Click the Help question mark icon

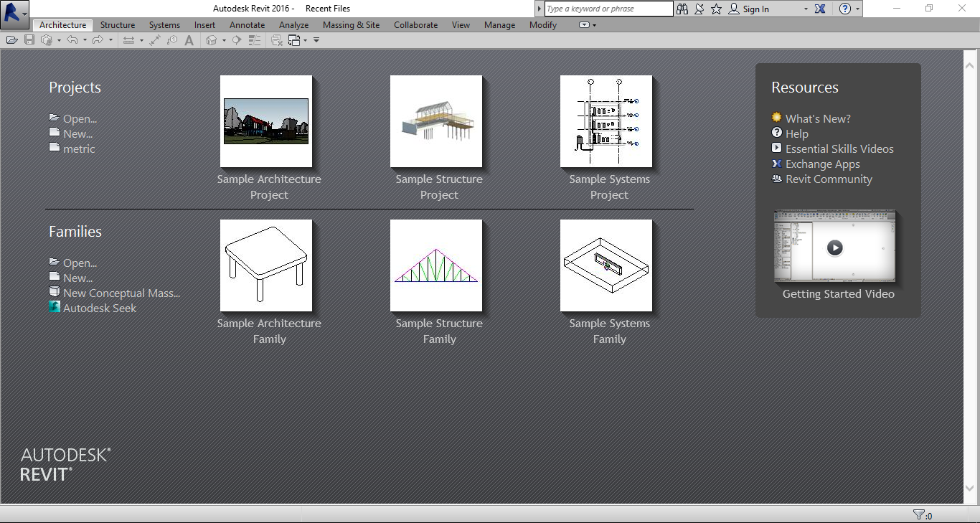tap(845, 9)
